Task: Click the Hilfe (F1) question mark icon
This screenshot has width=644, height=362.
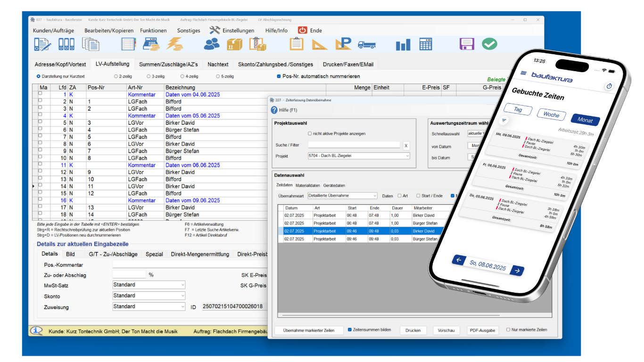Action: pos(274,110)
